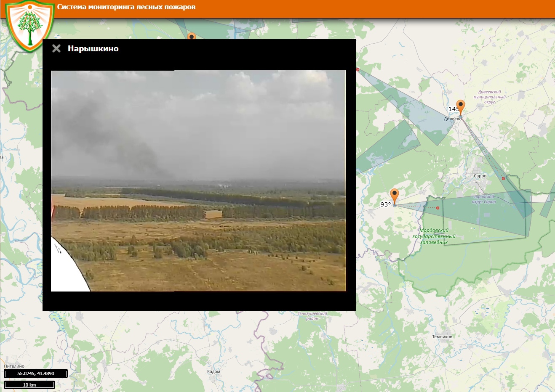Select the camera marker labeled 93°

click(x=394, y=195)
